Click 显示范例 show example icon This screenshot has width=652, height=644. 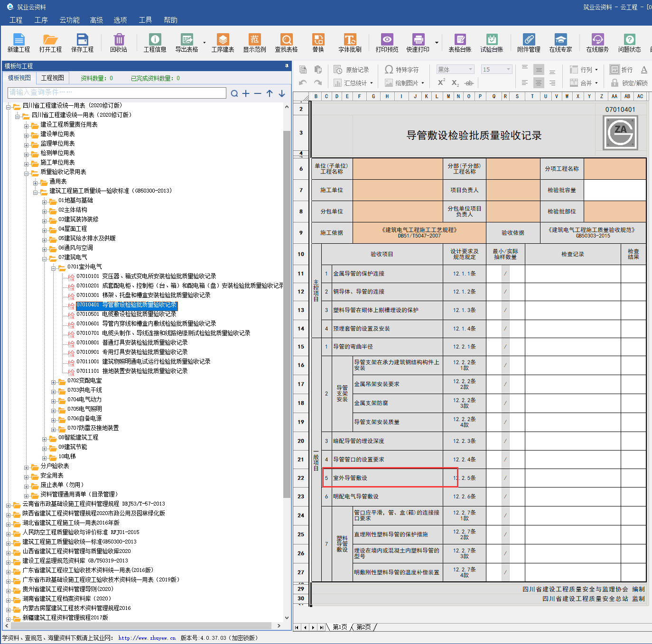(x=254, y=43)
